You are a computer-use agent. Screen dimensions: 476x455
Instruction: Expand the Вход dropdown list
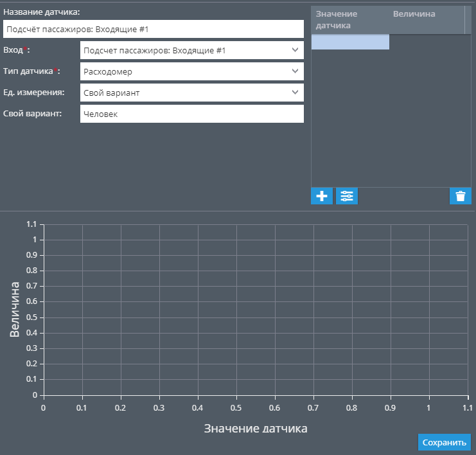pos(191,50)
